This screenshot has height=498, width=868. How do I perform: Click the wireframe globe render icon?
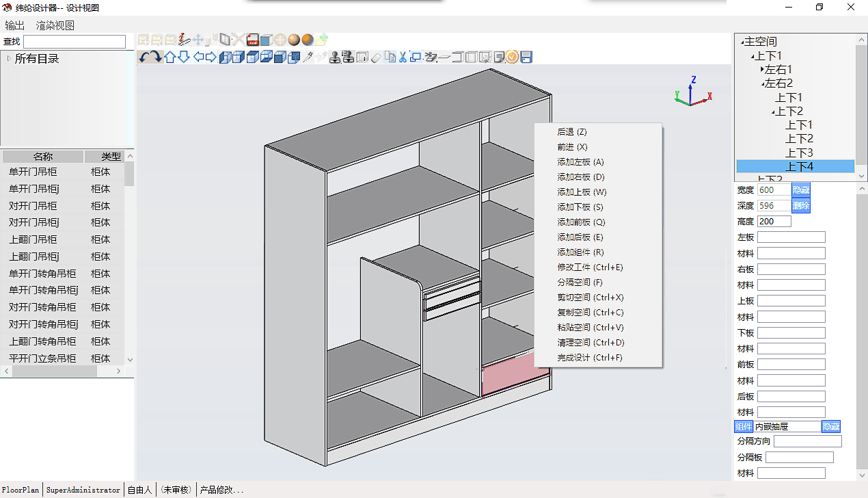point(280,40)
